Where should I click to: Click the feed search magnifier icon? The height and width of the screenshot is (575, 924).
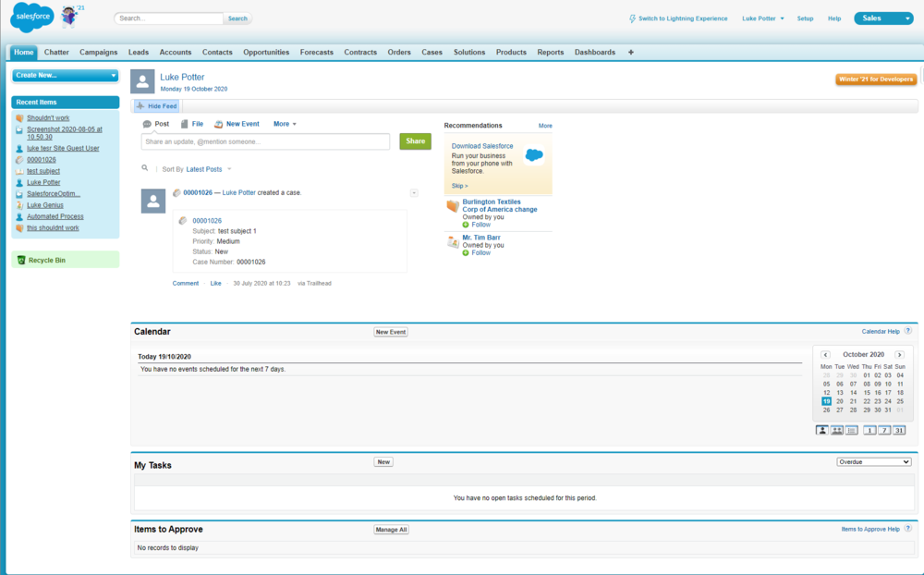pyautogui.click(x=144, y=168)
